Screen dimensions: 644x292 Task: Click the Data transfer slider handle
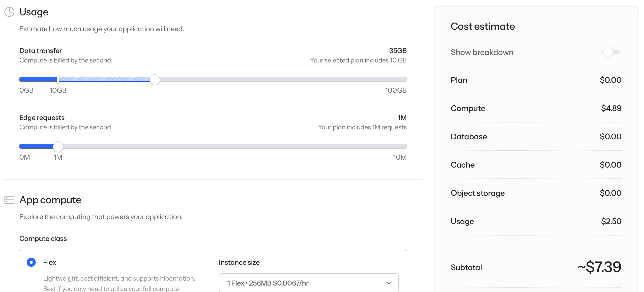155,80
